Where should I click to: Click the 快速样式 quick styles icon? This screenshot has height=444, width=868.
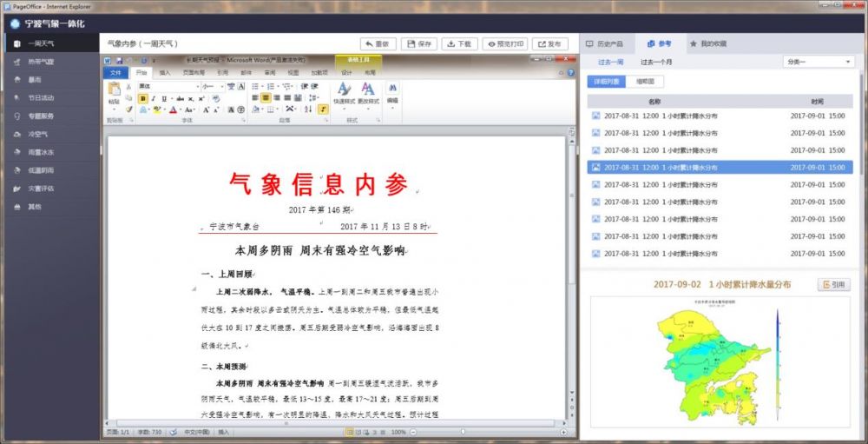[x=344, y=90]
